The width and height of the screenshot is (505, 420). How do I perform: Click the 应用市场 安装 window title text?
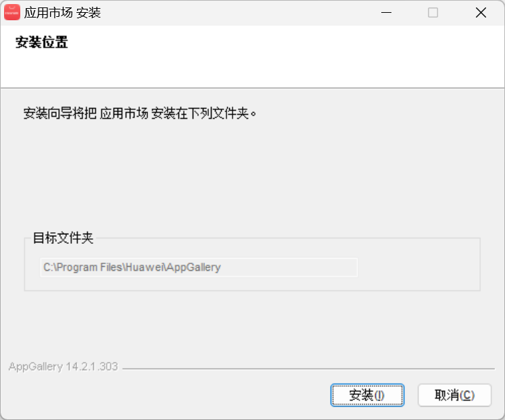point(62,13)
